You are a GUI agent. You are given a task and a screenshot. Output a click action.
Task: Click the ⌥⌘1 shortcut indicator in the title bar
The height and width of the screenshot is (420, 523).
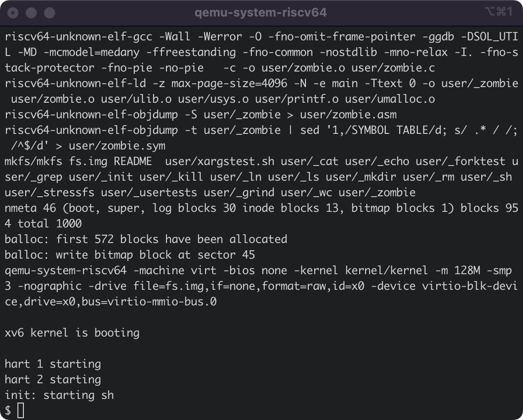tap(498, 12)
